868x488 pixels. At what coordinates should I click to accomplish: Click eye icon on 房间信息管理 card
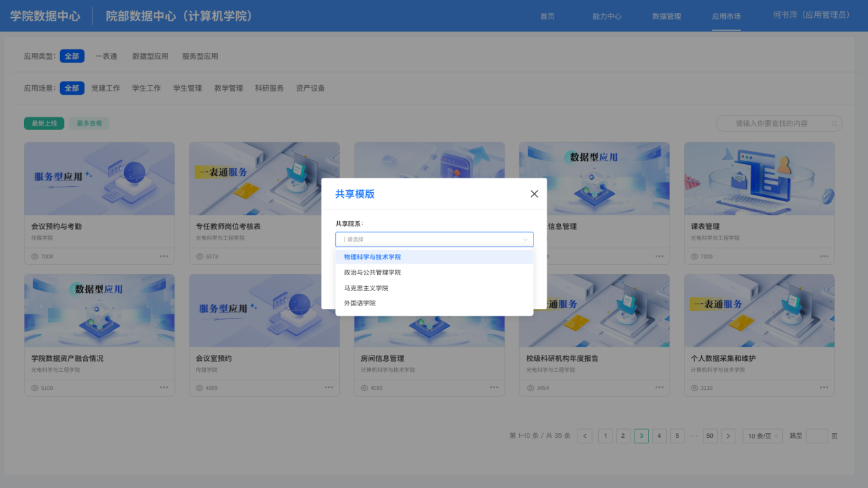coord(365,388)
